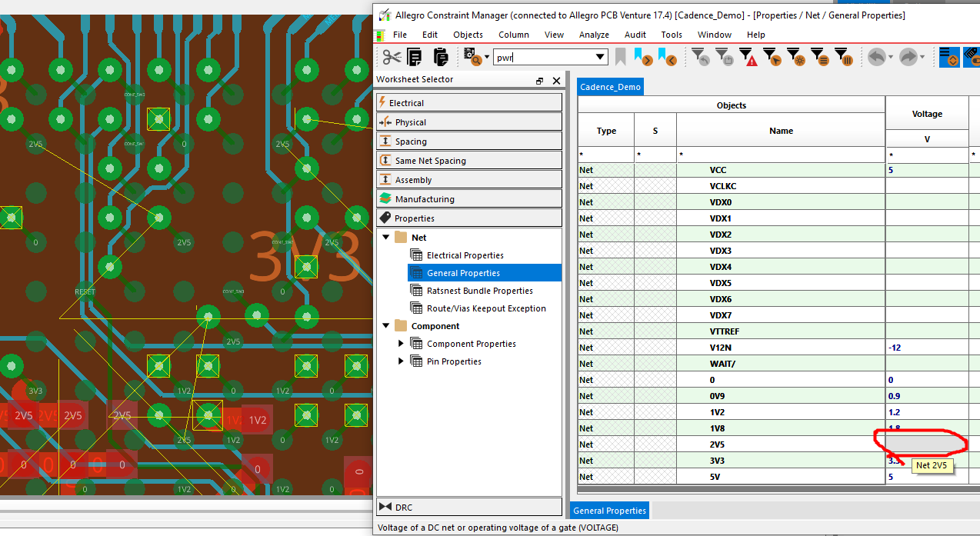The width and height of the screenshot is (980, 536).
Task: Click the General Properties bottom tab
Action: [609, 510]
